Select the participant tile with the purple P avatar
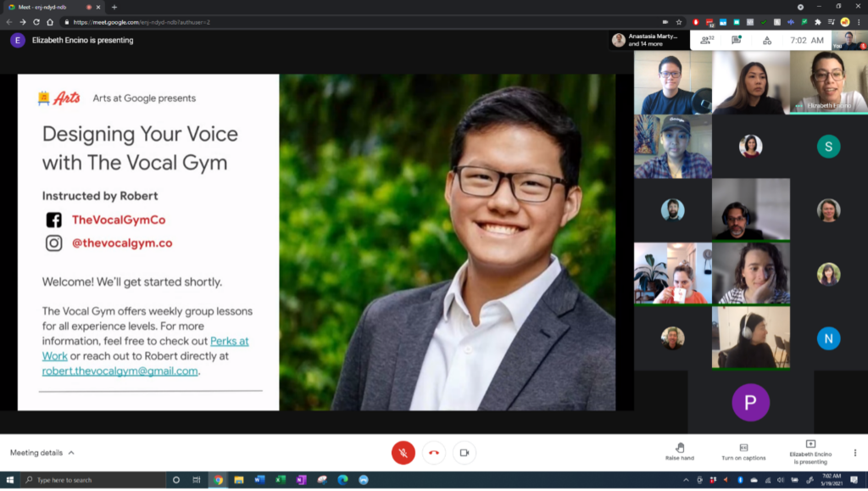 click(x=751, y=402)
